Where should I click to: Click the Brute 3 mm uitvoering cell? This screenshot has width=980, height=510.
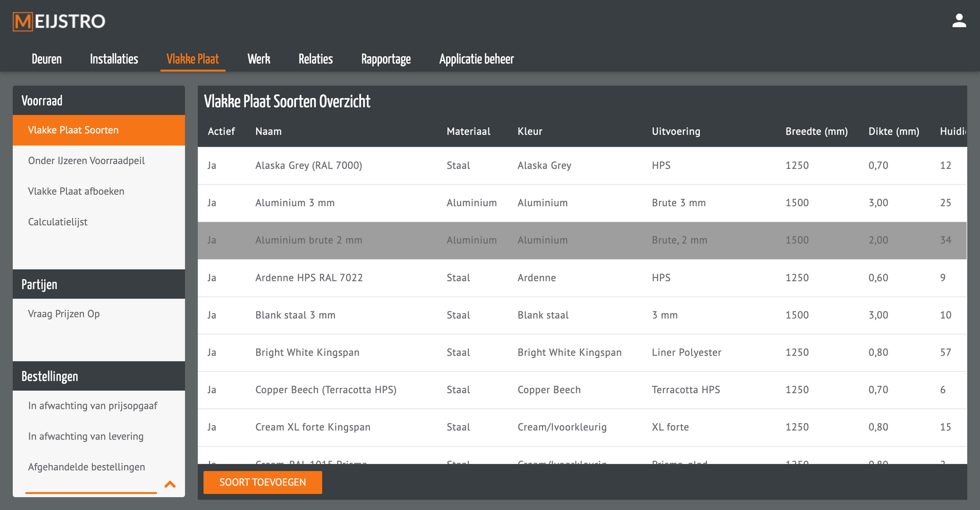tap(679, 203)
